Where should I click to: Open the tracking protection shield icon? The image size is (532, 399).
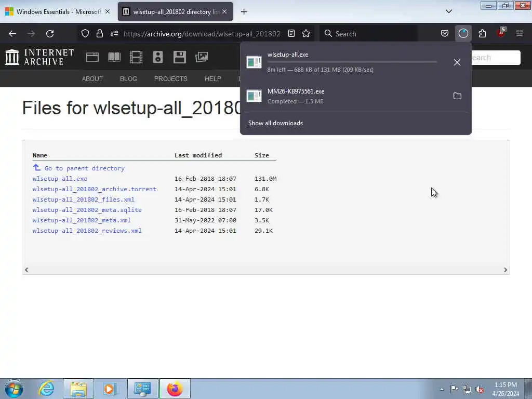point(85,34)
